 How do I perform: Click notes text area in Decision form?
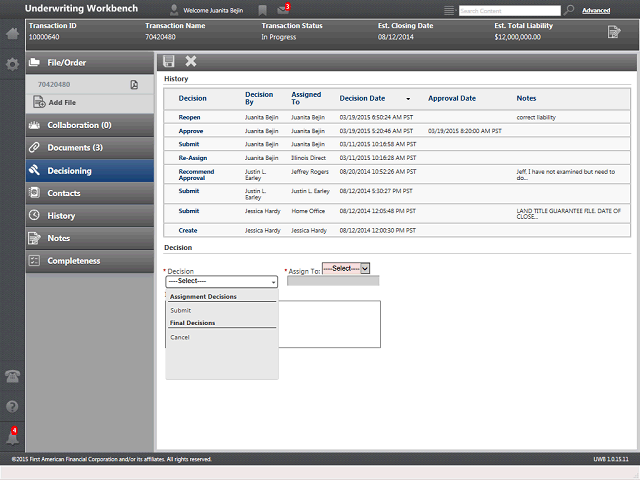tap(329, 324)
